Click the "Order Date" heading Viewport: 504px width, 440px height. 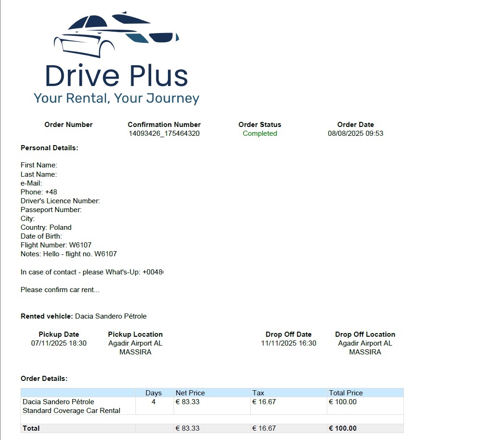(356, 125)
